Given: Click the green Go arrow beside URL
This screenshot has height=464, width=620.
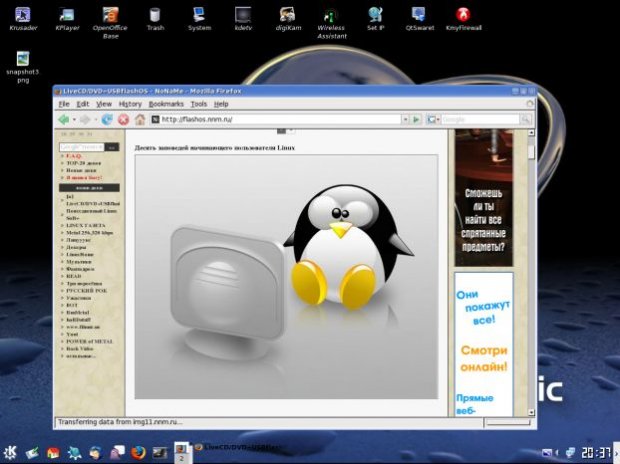Looking at the screenshot, I should [x=416, y=119].
